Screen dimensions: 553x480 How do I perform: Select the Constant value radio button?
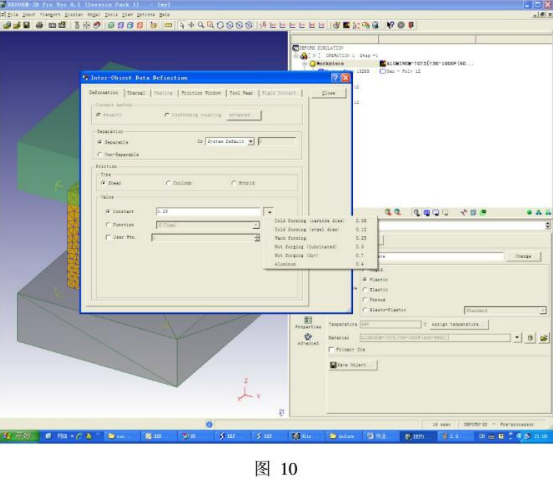pyautogui.click(x=108, y=211)
